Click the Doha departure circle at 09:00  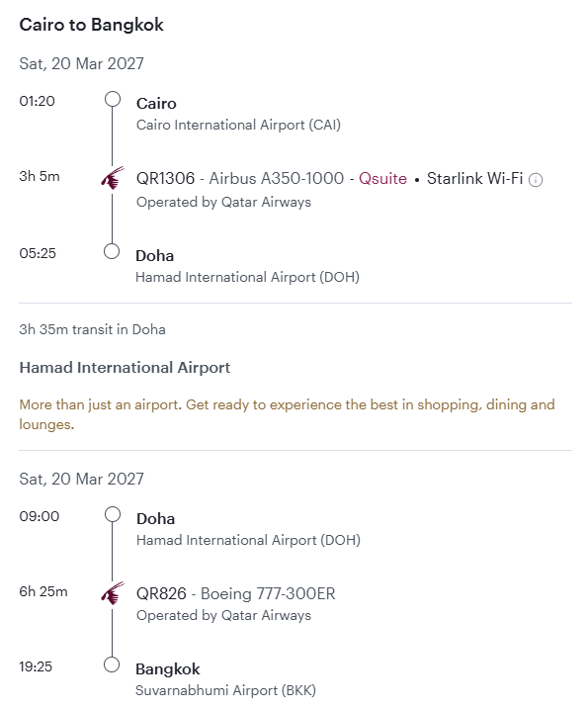coord(113,514)
